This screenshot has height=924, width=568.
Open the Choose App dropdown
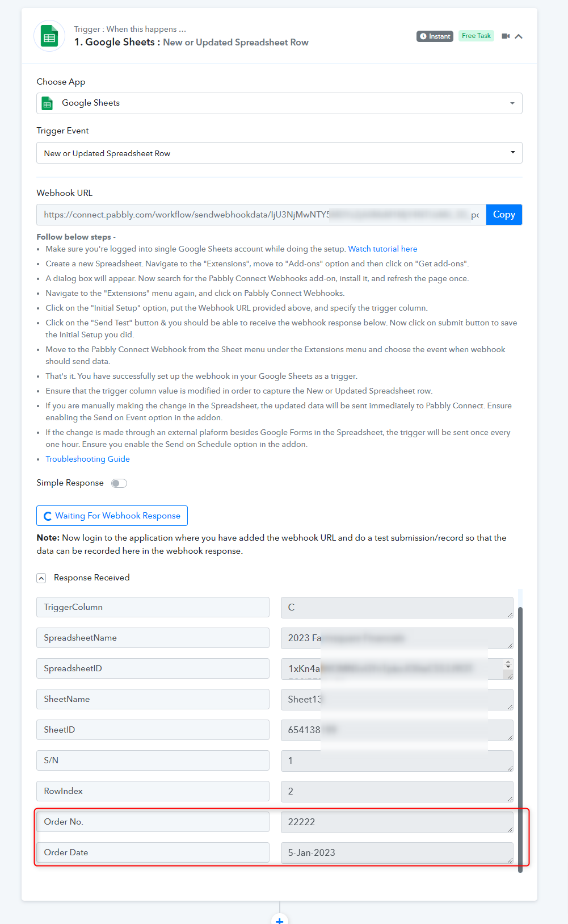(x=279, y=103)
